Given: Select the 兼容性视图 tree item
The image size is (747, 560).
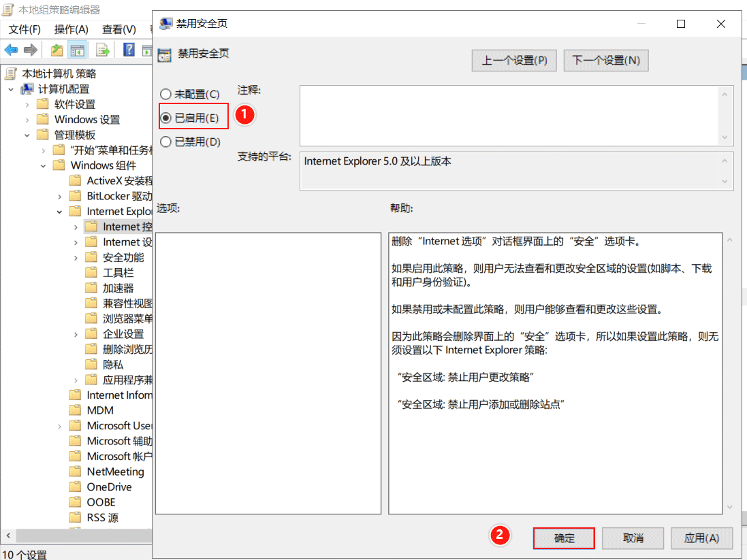Looking at the screenshot, I should pos(127,303).
